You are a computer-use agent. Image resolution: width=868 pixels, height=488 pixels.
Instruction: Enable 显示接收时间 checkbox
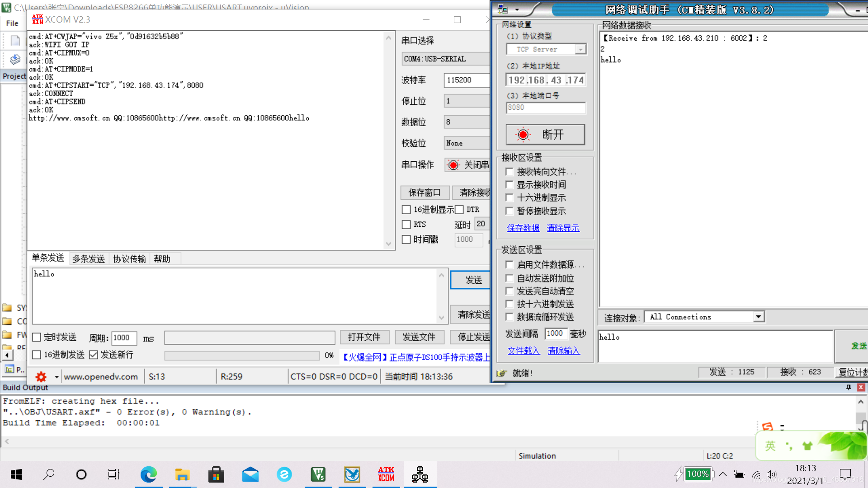[x=509, y=184]
